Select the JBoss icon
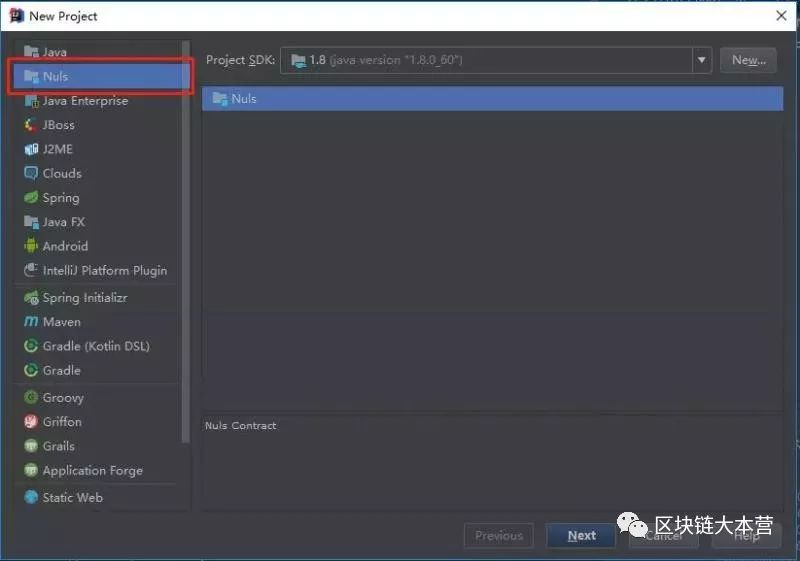 click(31, 125)
